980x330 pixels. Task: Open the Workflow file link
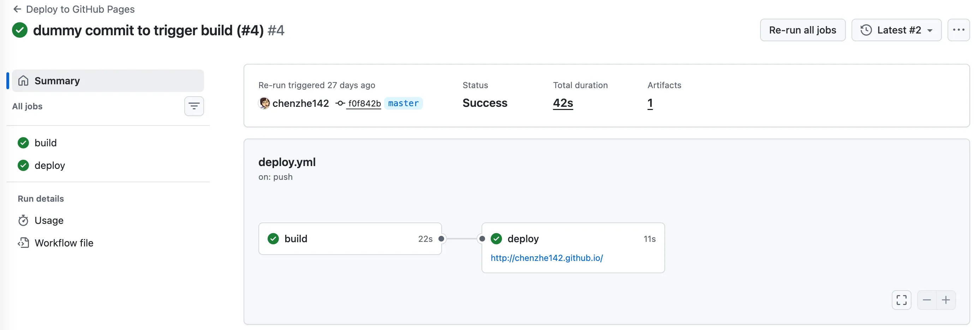coord(108,243)
